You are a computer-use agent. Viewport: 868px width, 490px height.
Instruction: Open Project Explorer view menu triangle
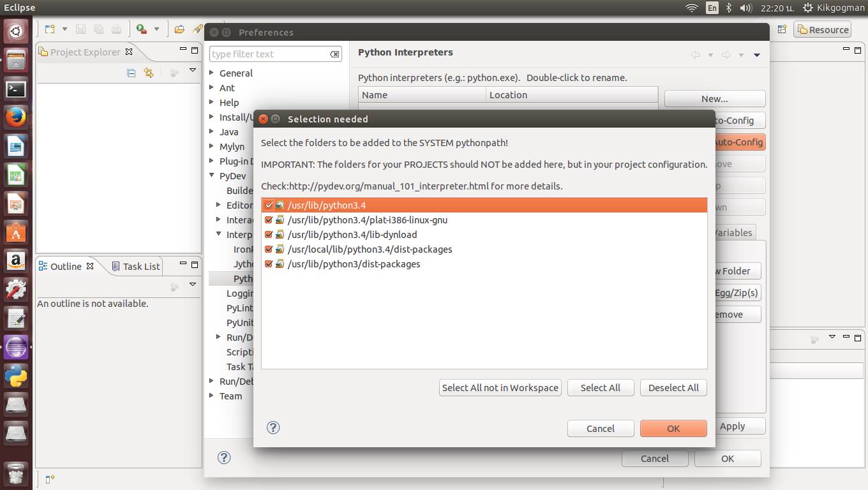coord(193,71)
